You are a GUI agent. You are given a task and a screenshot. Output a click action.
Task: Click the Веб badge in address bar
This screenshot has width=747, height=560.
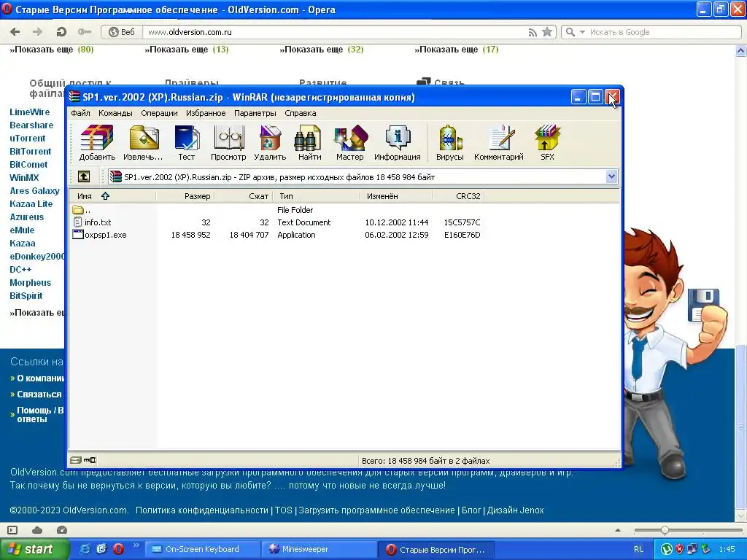[x=122, y=32]
